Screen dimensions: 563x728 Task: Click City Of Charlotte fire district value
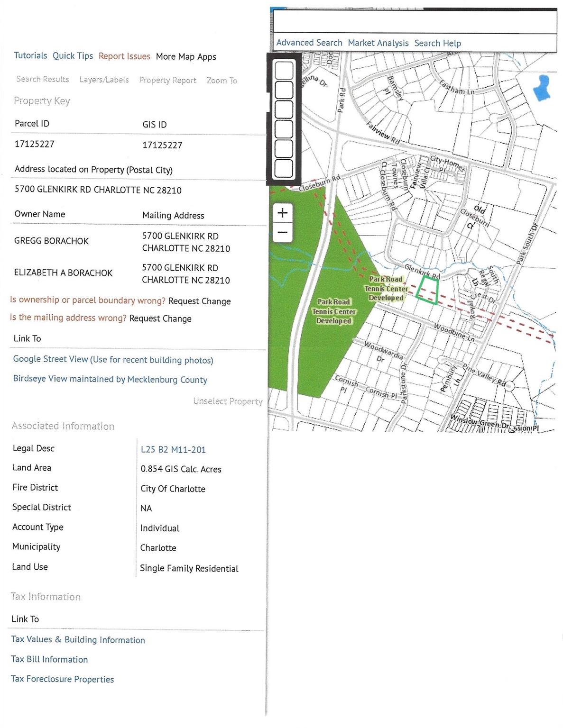pos(173,489)
